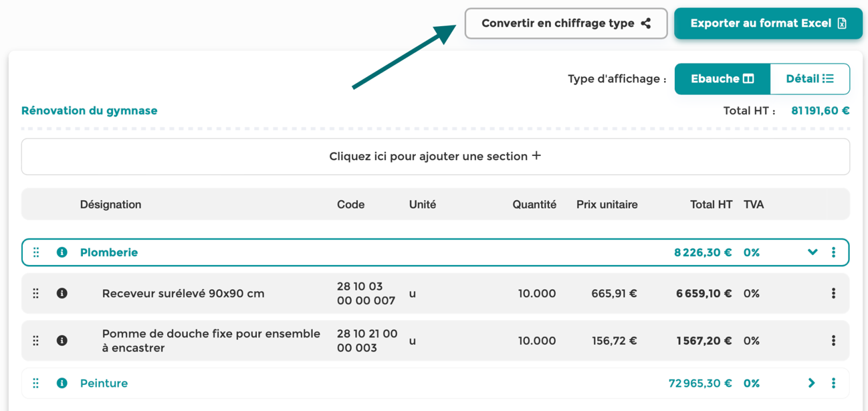
Task: Open three-dot menu for Receveur surélevé row
Action: [x=833, y=293]
